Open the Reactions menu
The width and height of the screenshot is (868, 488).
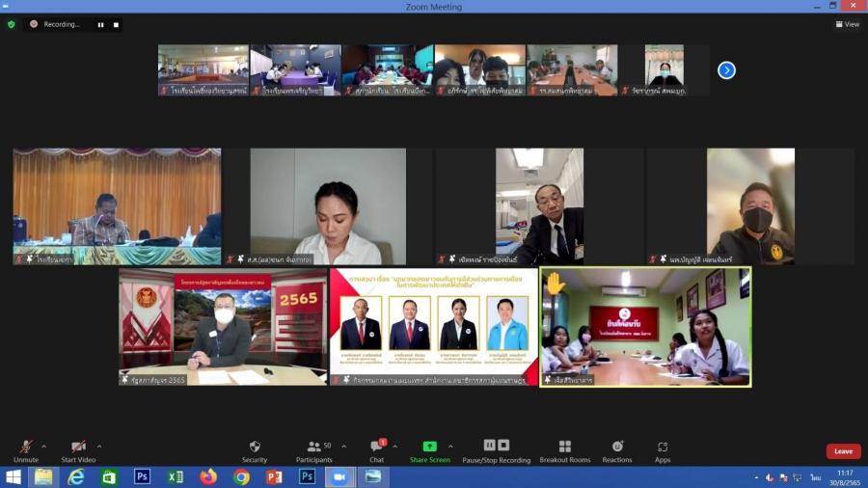[617, 449]
